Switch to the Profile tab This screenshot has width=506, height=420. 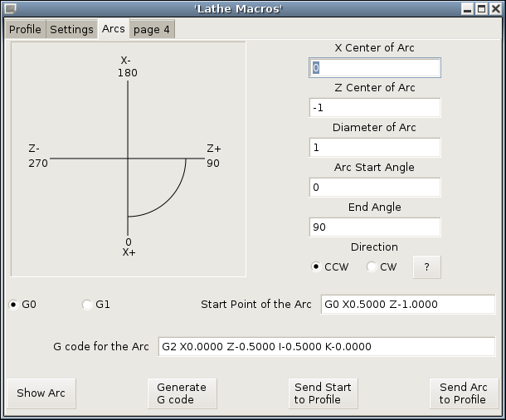tap(25, 29)
